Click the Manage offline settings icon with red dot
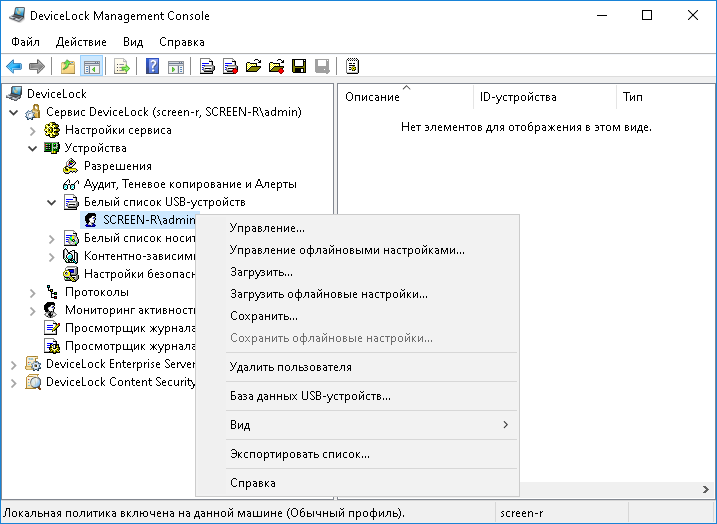The image size is (717, 524). [230, 66]
